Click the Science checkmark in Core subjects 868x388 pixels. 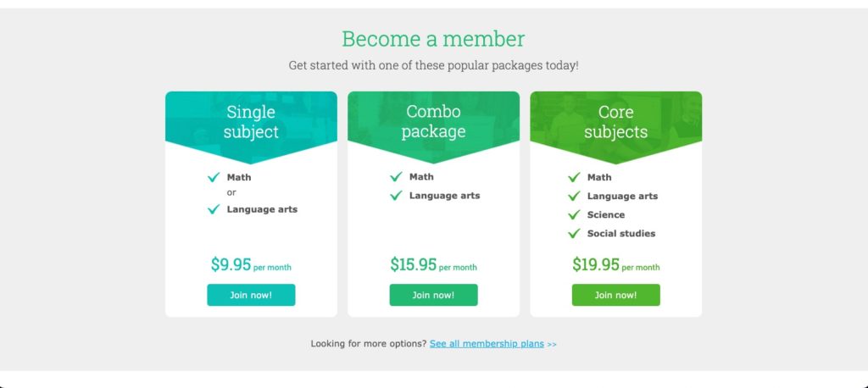click(x=574, y=215)
